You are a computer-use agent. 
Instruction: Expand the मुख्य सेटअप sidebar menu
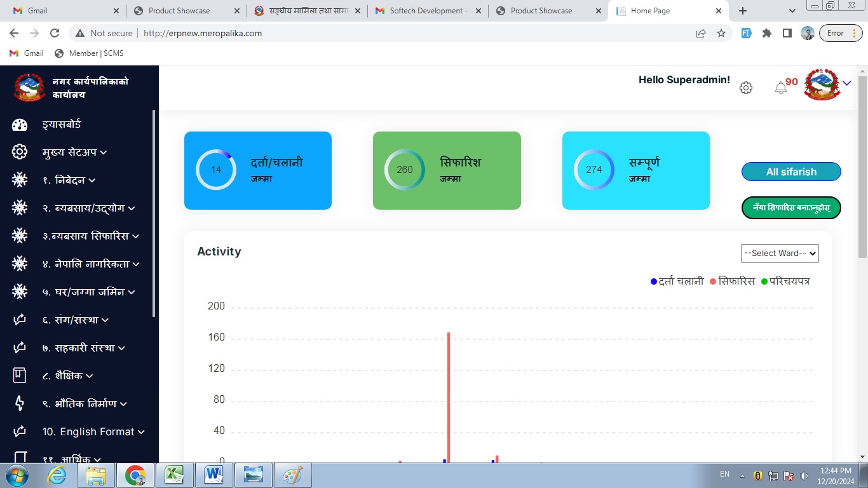click(x=74, y=152)
